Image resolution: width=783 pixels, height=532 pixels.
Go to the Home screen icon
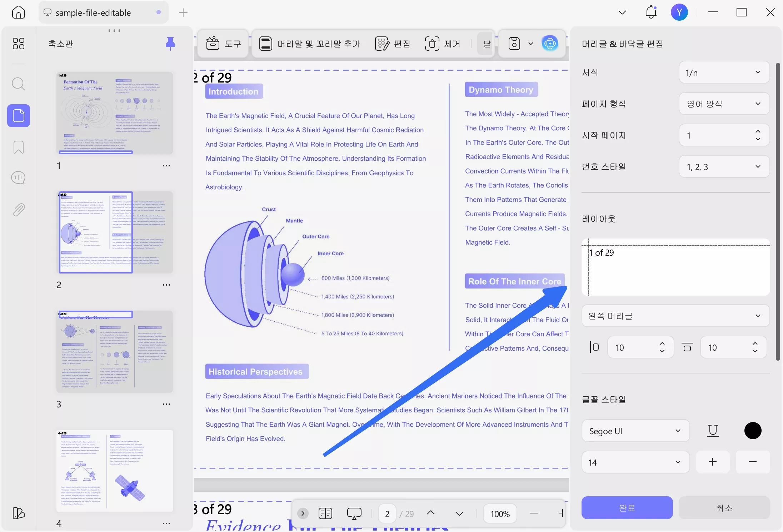(19, 12)
